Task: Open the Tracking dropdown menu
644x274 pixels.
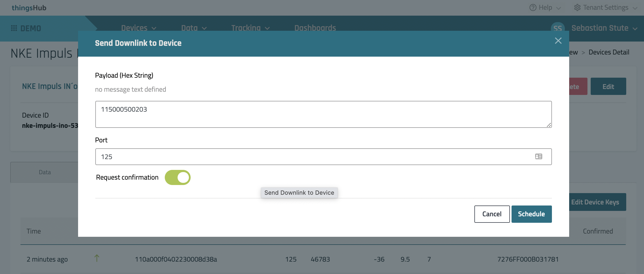Action: [x=250, y=28]
